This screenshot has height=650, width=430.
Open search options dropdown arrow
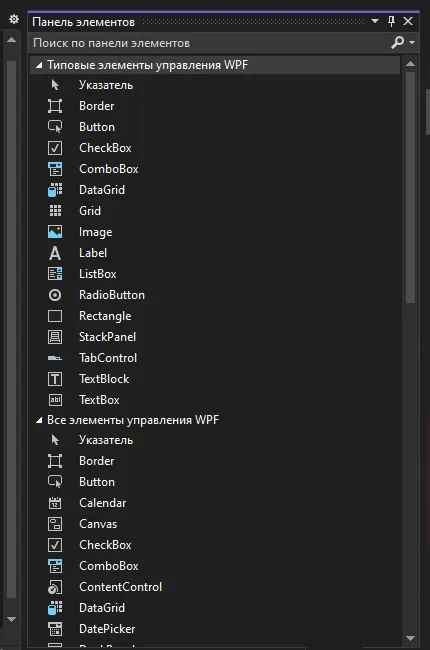(412, 42)
